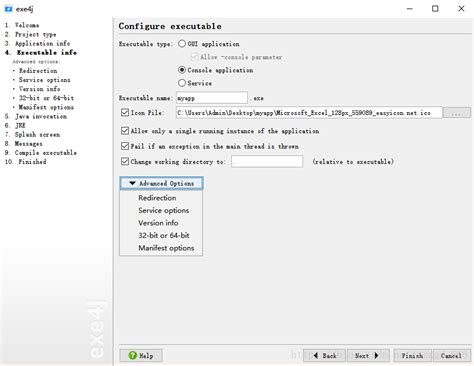Select the GUI application radio button
This screenshot has height=366, width=474.
182,44
